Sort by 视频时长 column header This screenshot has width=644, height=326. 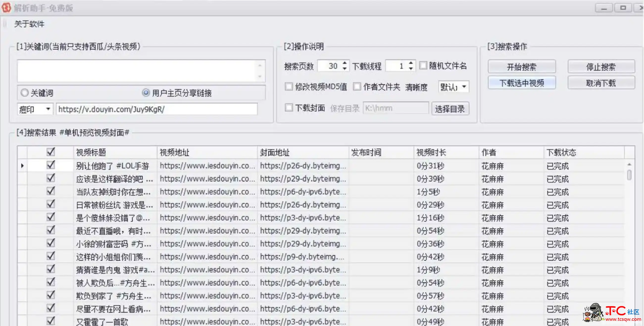[446, 152]
